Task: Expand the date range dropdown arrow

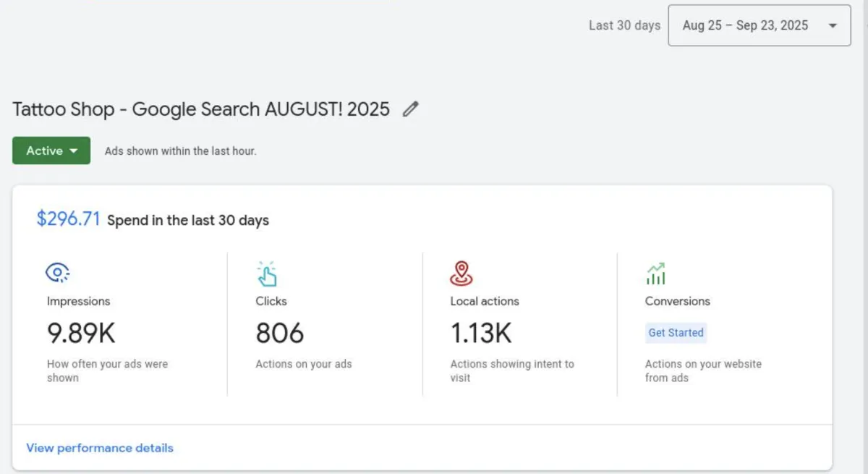Action: (x=833, y=26)
